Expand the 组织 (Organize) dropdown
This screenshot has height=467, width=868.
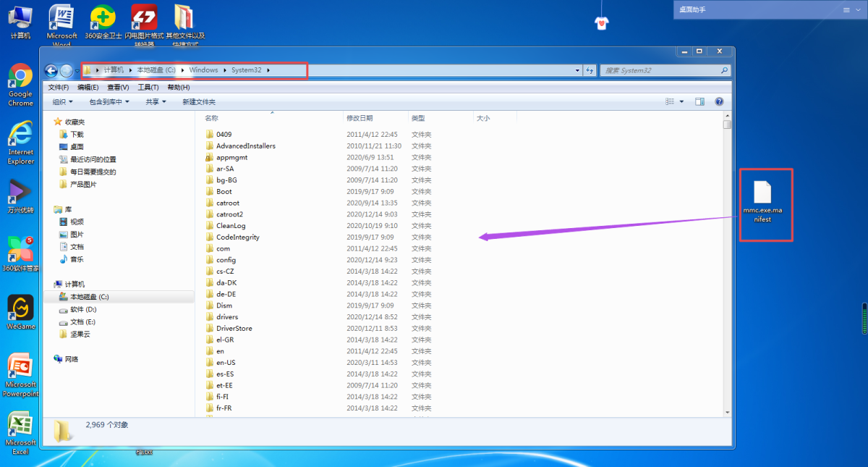click(x=62, y=102)
